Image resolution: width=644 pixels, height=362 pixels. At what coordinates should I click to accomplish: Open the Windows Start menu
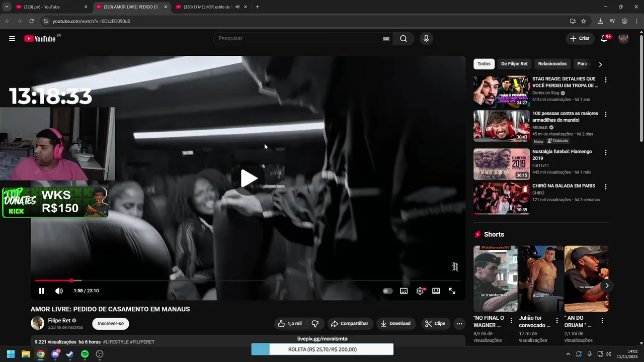coord(11,354)
